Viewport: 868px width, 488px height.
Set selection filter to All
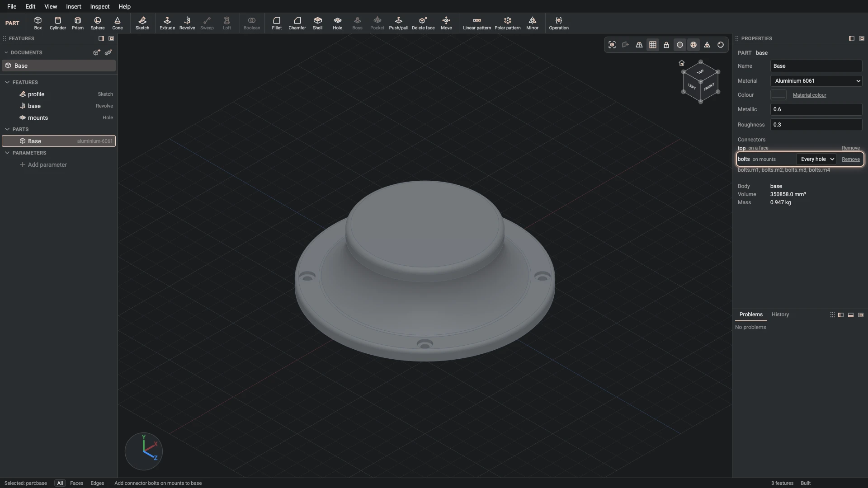(60, 483)
